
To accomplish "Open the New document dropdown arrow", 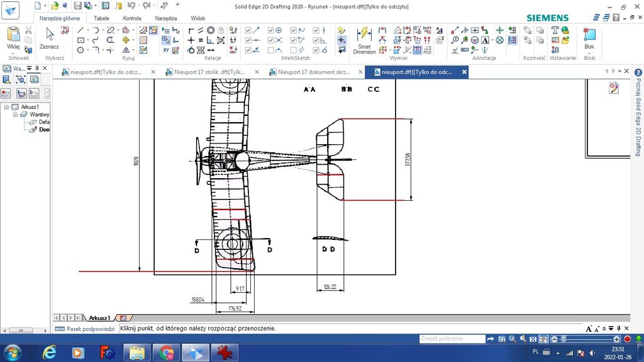I will click(x=46, y=6).
